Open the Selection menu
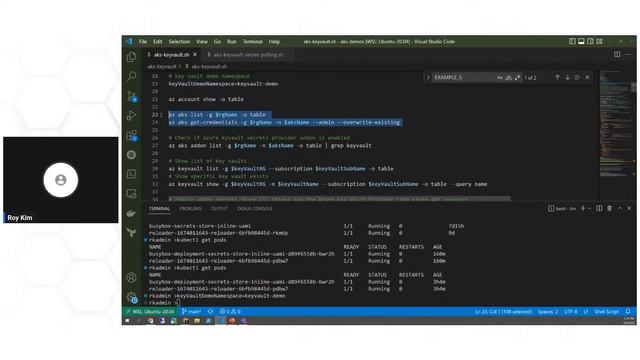This screenshot has height=360, width=640. click(x=179, y=41)
